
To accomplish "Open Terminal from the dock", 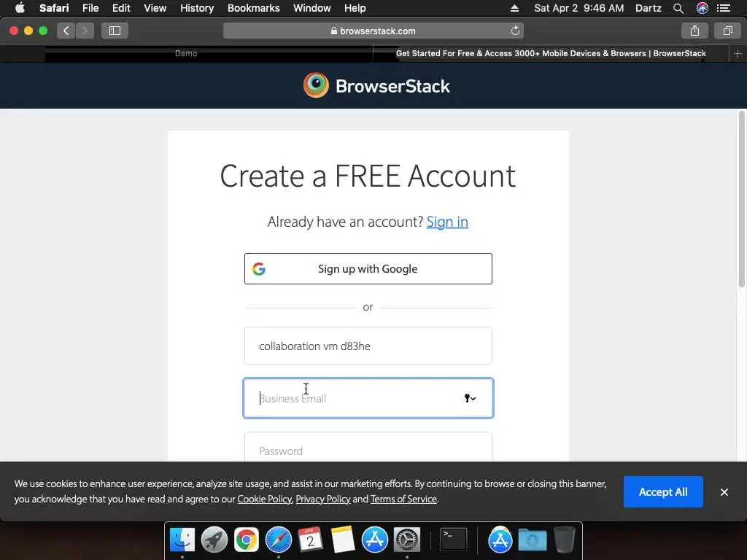I will (453, 540).
